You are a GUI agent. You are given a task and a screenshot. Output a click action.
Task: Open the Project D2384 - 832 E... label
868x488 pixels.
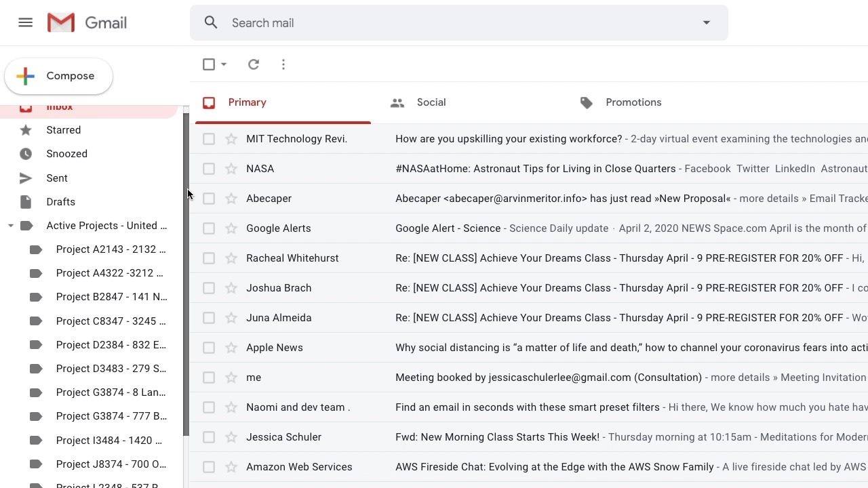coord(111,345)
